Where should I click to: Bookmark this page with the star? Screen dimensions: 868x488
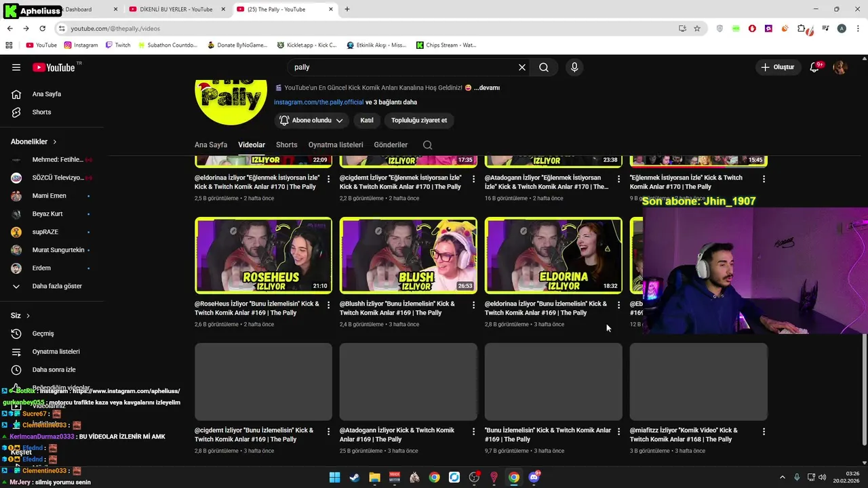[x=697, y=28]
